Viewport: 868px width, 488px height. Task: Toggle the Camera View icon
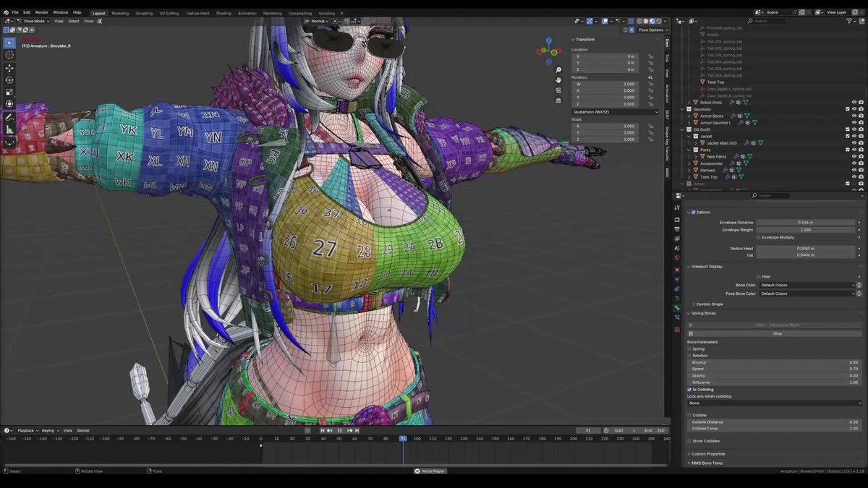click(x=558, y=90)
